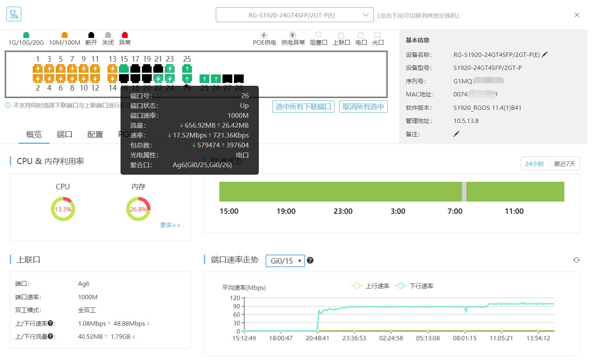Switch to the 配置 tab
Image resolution: width=607 pixels, height=364 pixels.
pyautogui.click(x=95, y=134)
